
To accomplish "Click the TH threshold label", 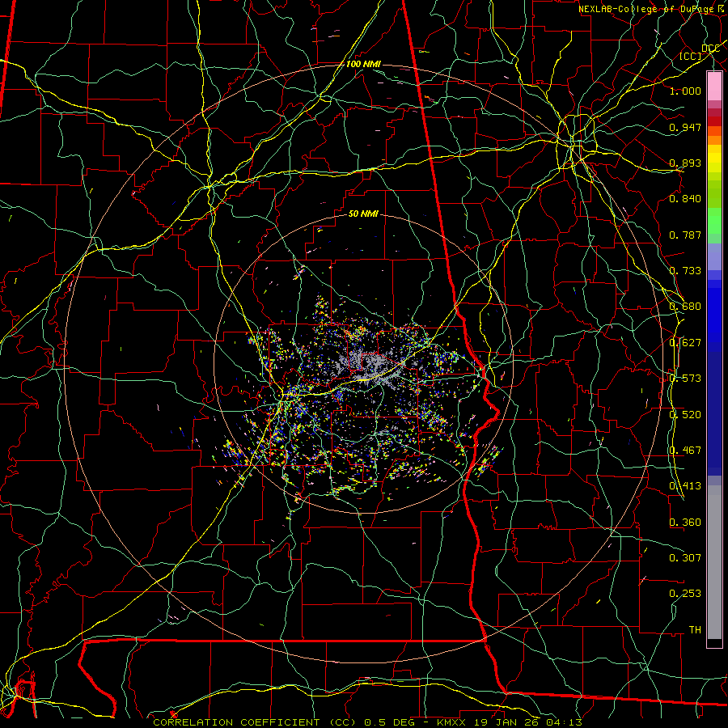I will (x=695, y=629).
